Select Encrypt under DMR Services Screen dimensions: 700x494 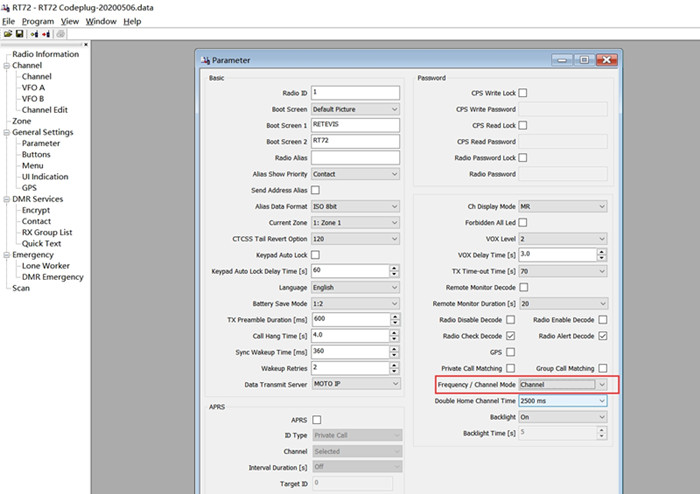(x=36, y=210)
